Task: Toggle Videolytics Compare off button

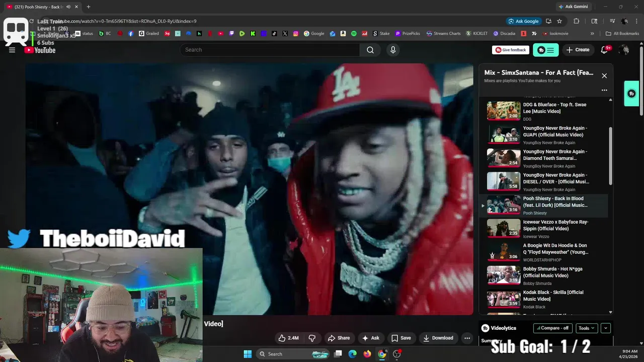Action: 552,328
